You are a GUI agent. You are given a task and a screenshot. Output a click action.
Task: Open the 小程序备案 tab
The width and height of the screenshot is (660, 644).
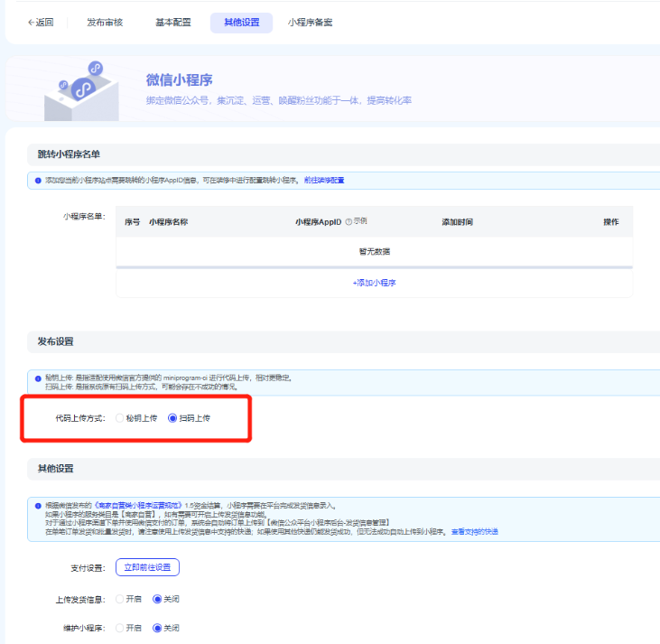point(310,23)
